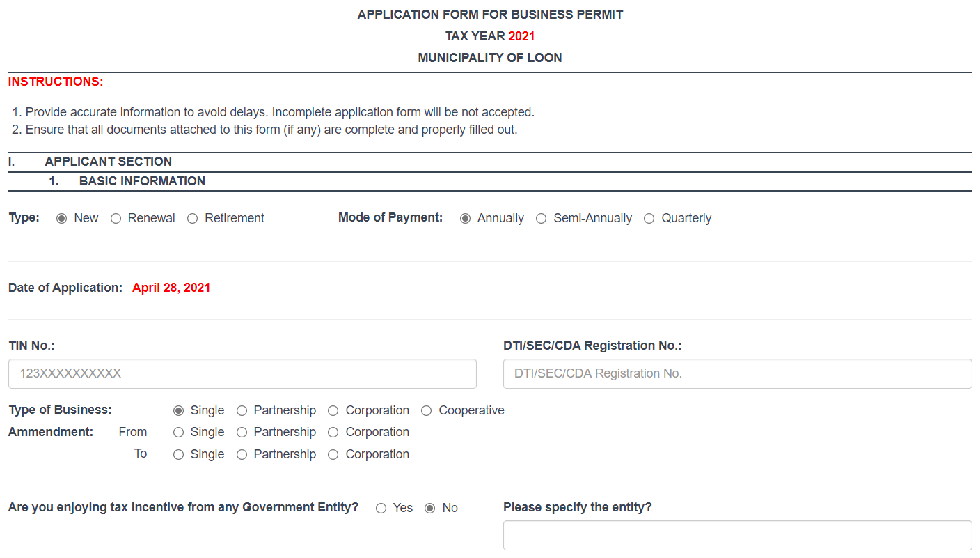This screenshot has width=980, height=558.
Task: Choose Corporation in Amendment From row
Action: click(333, 433)
